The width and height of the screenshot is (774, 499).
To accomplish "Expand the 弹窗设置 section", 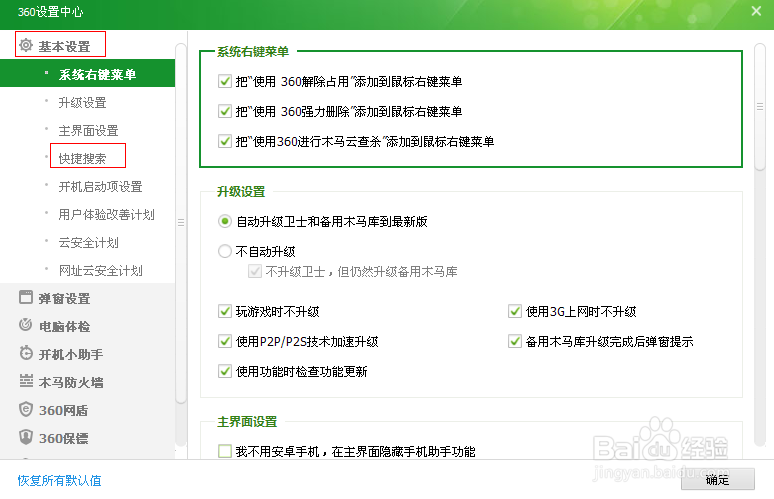I will (x=65, y=299).
